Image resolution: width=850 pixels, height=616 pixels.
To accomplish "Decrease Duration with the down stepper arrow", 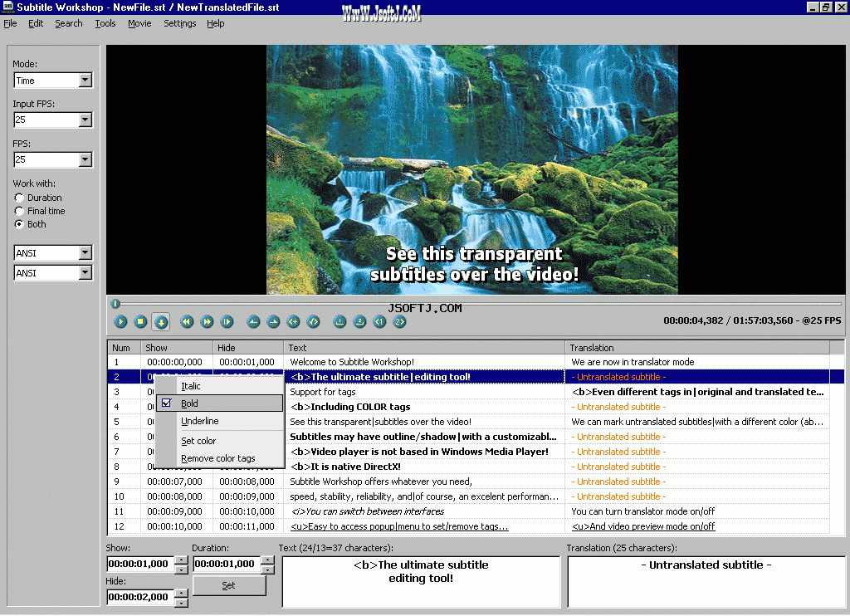I will pyautogui.click(x=268, y=570).
